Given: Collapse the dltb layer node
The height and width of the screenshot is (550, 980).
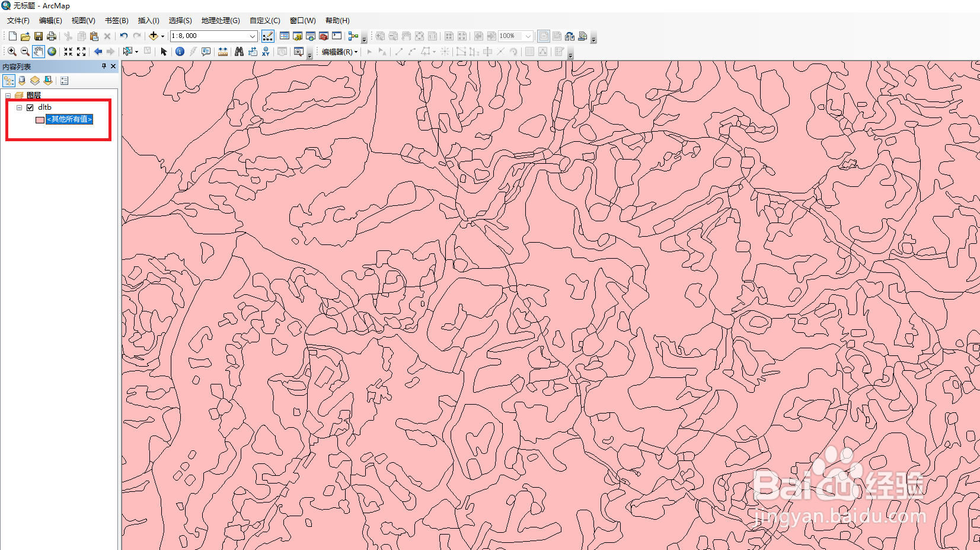Looking at the screenshot, I should 20,107.
